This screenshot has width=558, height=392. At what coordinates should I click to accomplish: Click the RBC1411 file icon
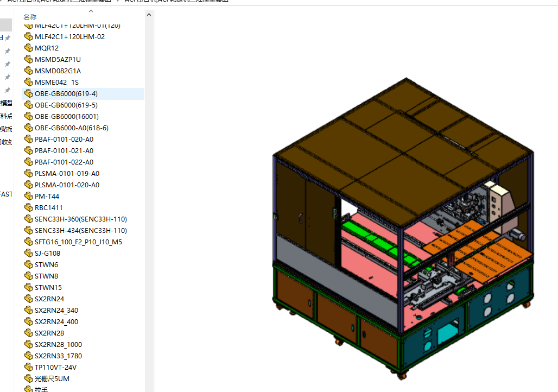pyautogui.click(x=28, y=207)
